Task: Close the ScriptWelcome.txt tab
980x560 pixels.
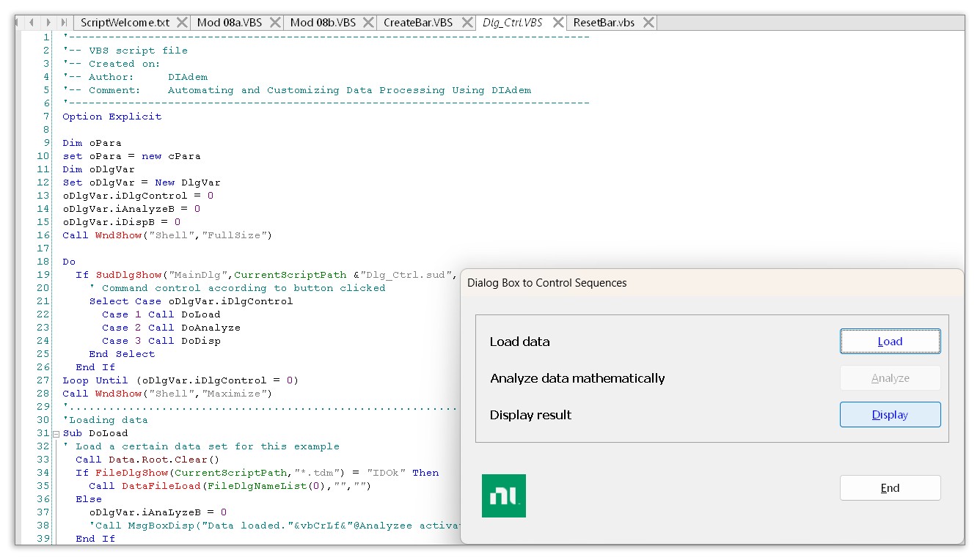Action: 182,23
